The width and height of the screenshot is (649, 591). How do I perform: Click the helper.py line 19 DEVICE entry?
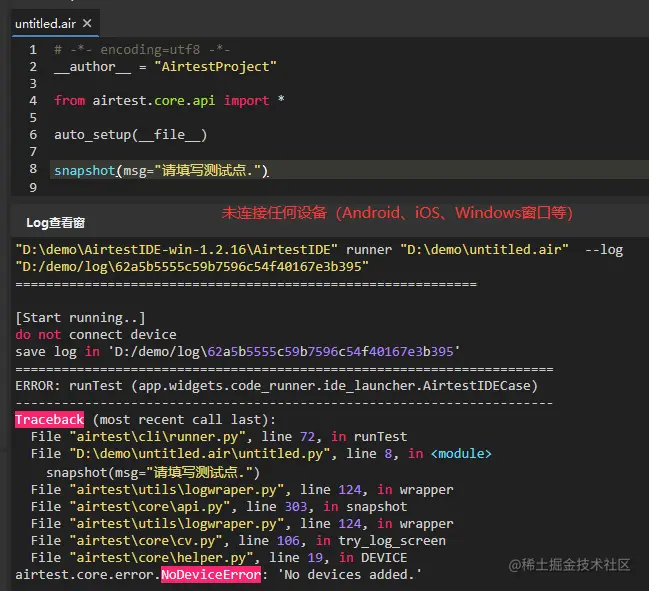[219, 557]
